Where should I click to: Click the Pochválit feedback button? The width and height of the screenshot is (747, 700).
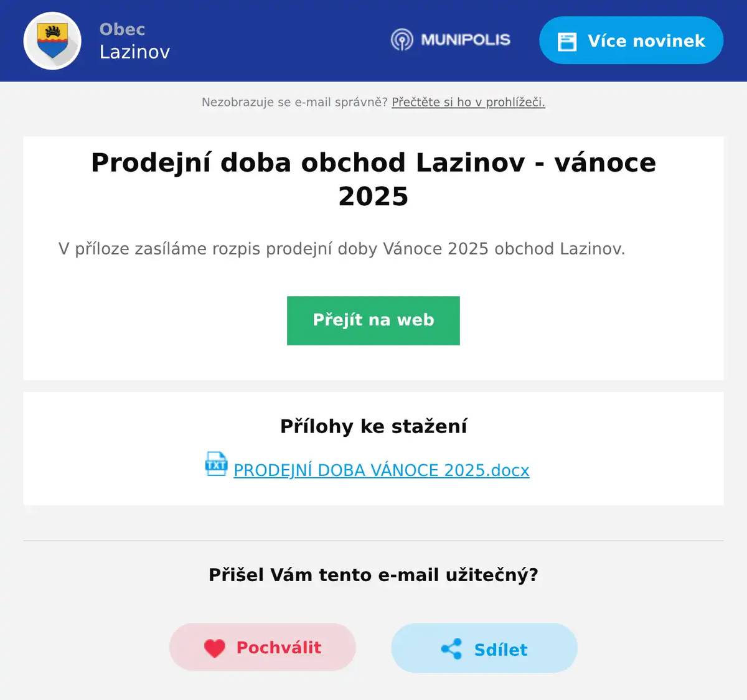tap(261, 647)
